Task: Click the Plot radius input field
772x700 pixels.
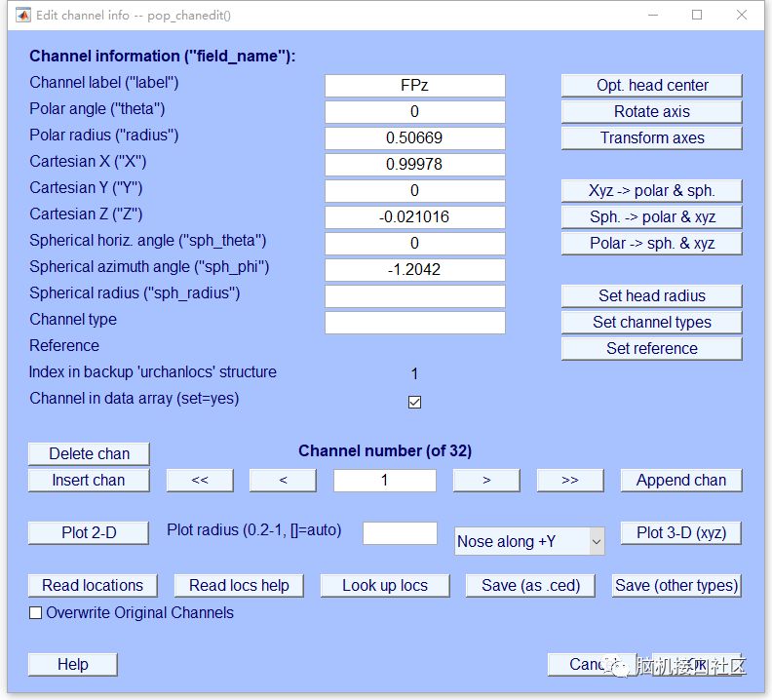Action: click(400, 533)
